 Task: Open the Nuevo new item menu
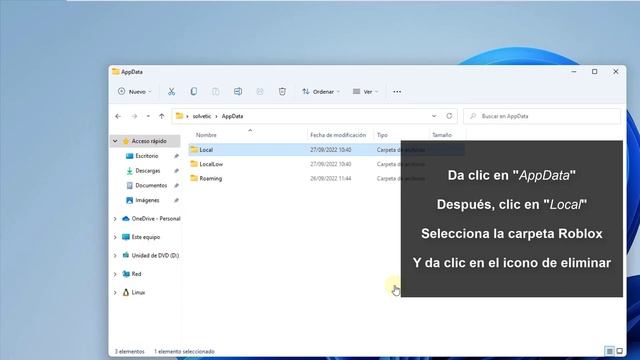click(x=135, y=91)
